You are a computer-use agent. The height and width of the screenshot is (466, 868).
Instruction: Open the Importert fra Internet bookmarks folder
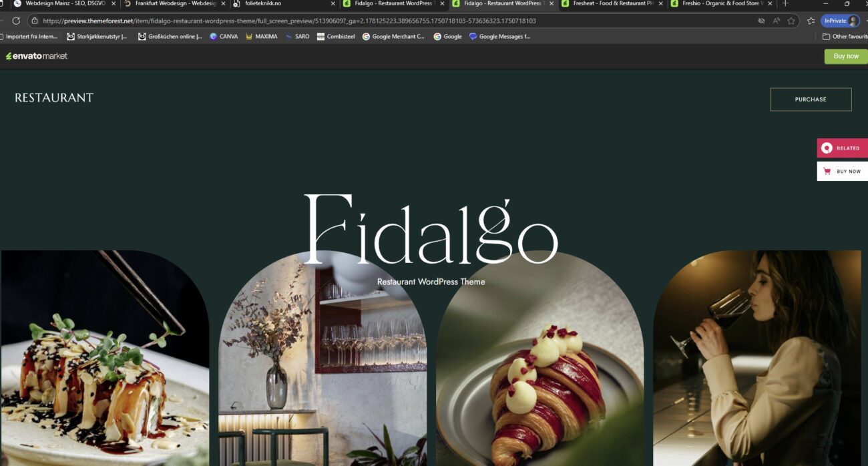pos(29,37)
